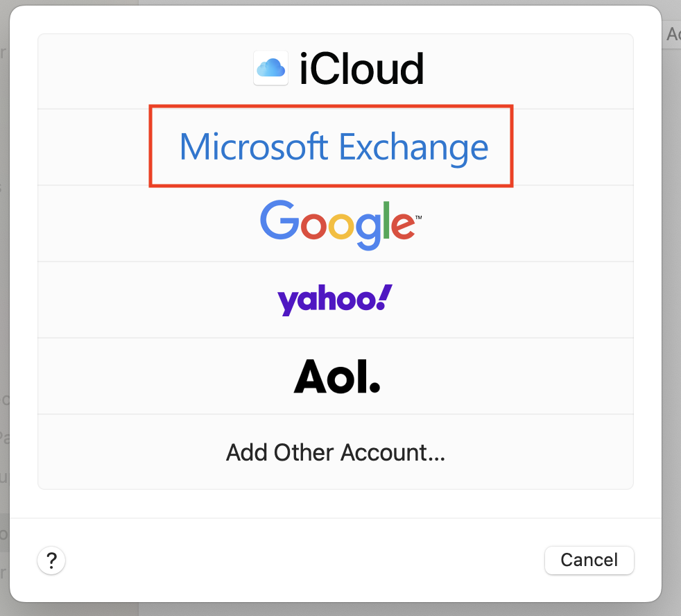Select Add Other Account… entry
This screenshot has width=681, height=616.
point(335,452)
